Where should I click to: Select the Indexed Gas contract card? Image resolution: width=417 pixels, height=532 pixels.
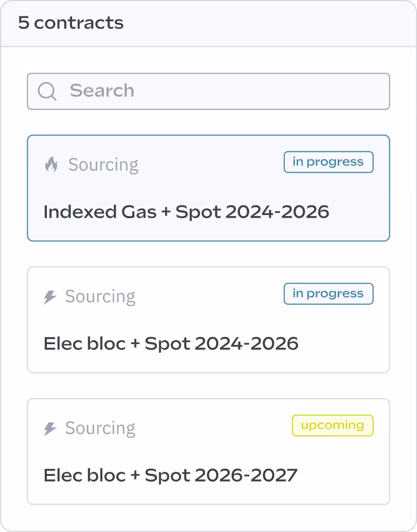click(x=208, y=188)
